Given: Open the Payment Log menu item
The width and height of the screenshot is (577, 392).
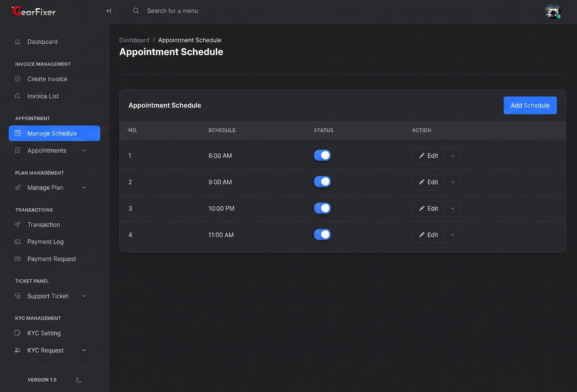Looking at the screenshot, I should (54, 242).
